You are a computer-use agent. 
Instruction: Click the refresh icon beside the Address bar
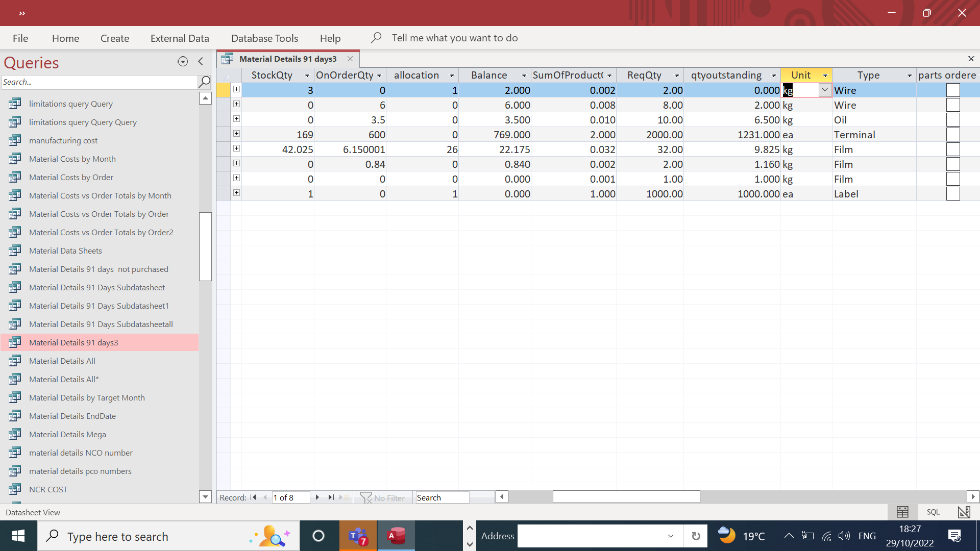click(x=695, y=536)
